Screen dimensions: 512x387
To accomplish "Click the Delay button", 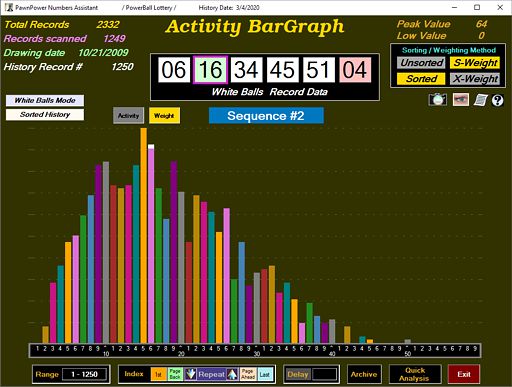I will pos(298,374).
